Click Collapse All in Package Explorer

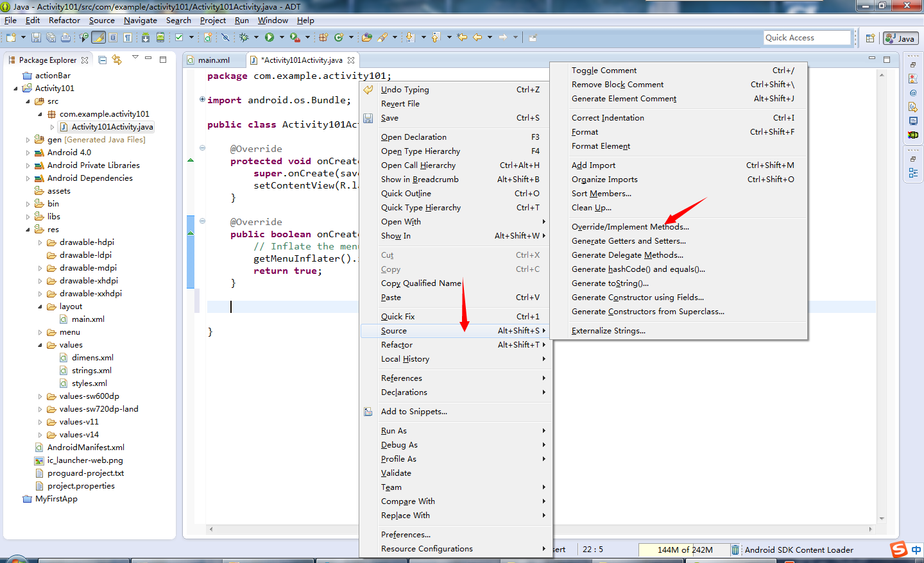point(103,60)
